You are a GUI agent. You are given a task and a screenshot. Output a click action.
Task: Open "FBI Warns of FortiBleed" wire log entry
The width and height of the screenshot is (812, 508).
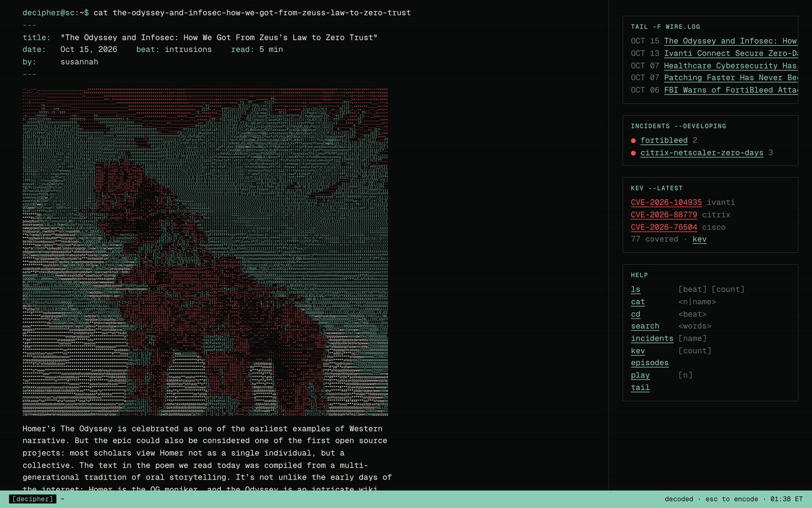(731, 90)
